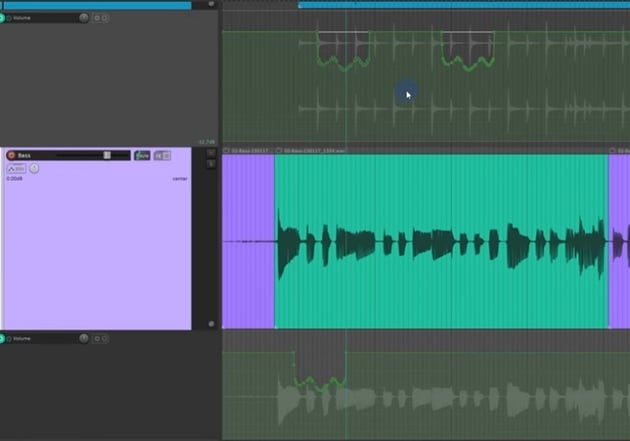Toggle the green bypass button of the Bass Volume envelope
The height and width of the screenshot is (441, 630).
[x=1, y=339]
